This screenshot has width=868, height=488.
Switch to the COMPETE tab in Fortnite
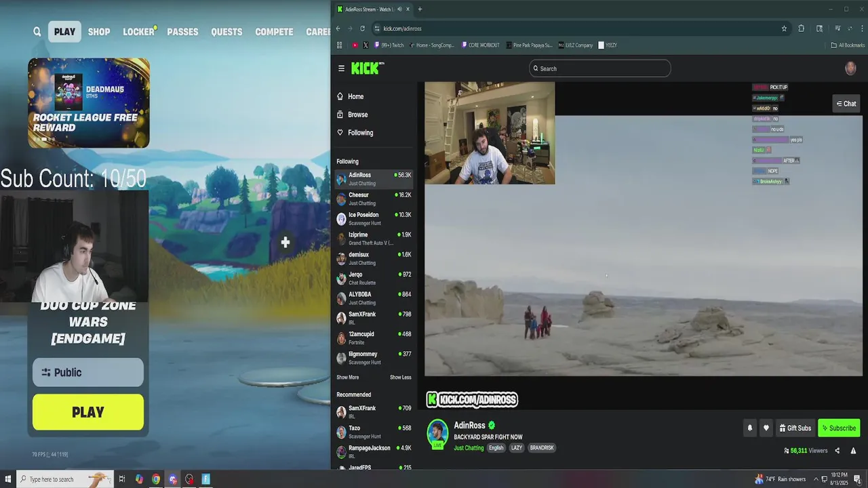[x=274, y=32]
